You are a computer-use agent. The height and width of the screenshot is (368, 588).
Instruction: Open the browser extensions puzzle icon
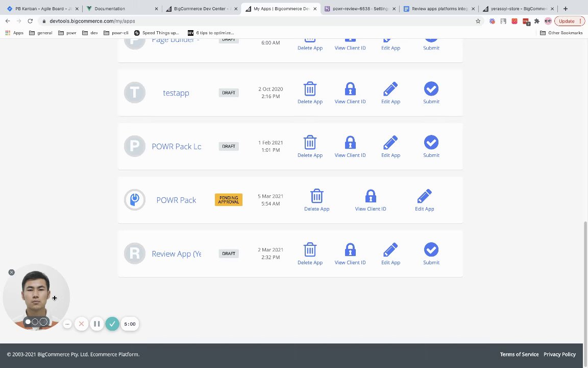tap(537, 21)
